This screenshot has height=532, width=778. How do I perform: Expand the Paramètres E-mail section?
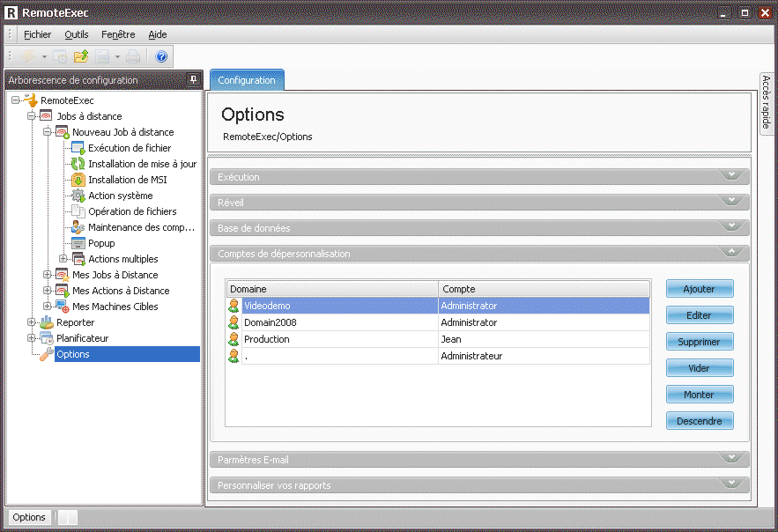[731, 459]
